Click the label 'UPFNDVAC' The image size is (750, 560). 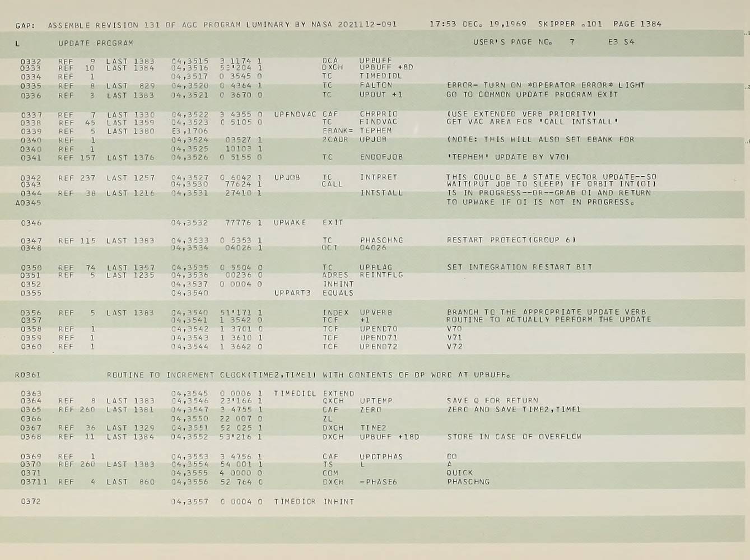[295, 114]
